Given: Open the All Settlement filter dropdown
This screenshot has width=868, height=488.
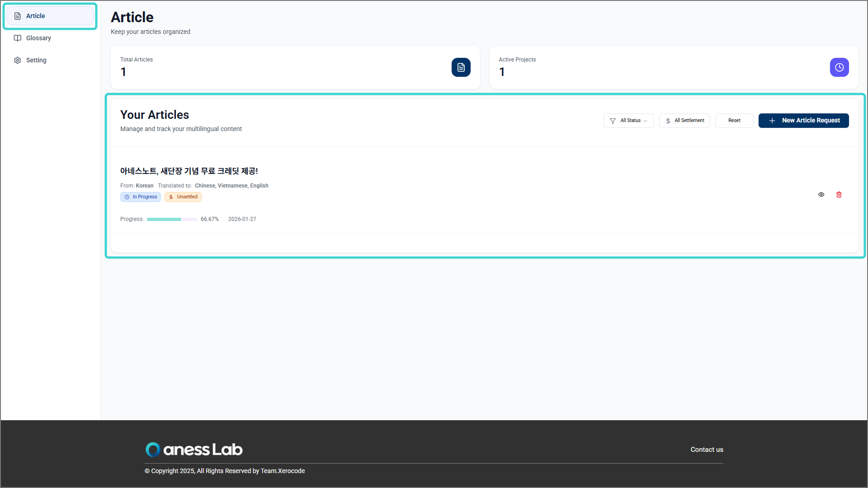Looking at the screenshot, I should tap(684, 121).
